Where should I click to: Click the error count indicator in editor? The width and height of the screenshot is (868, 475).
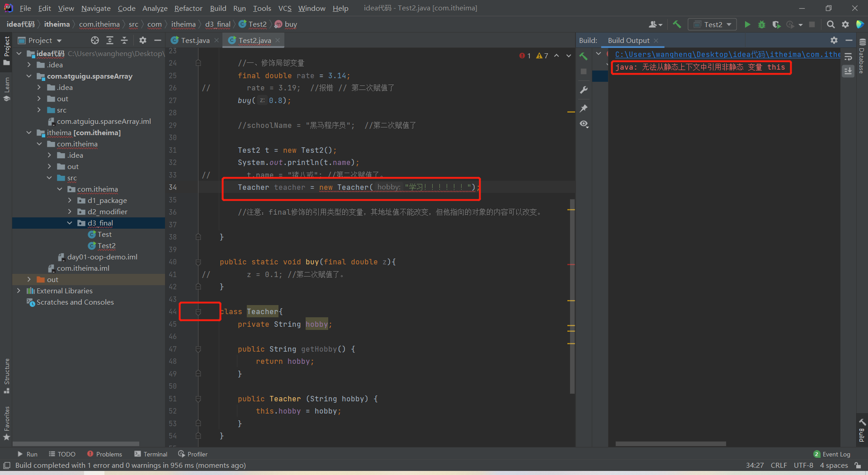[525, 56]
